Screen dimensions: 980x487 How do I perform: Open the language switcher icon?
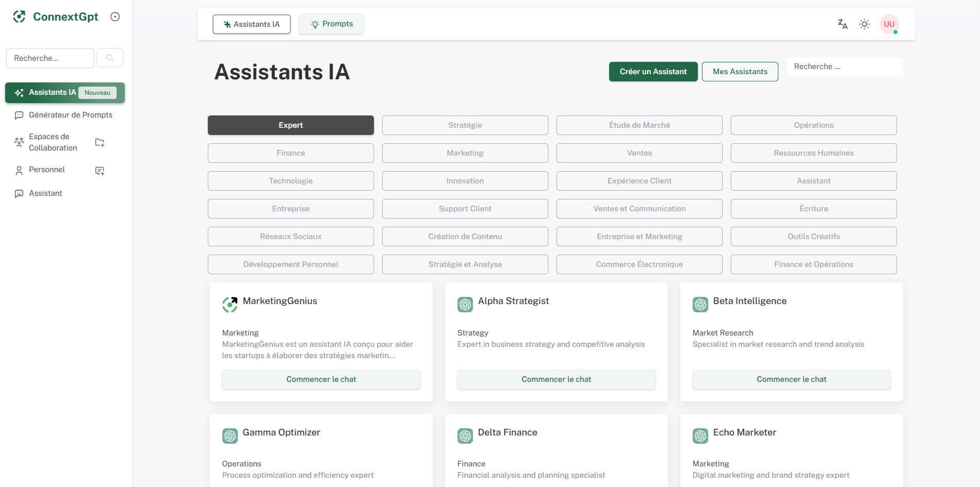(x=842, y=24)
